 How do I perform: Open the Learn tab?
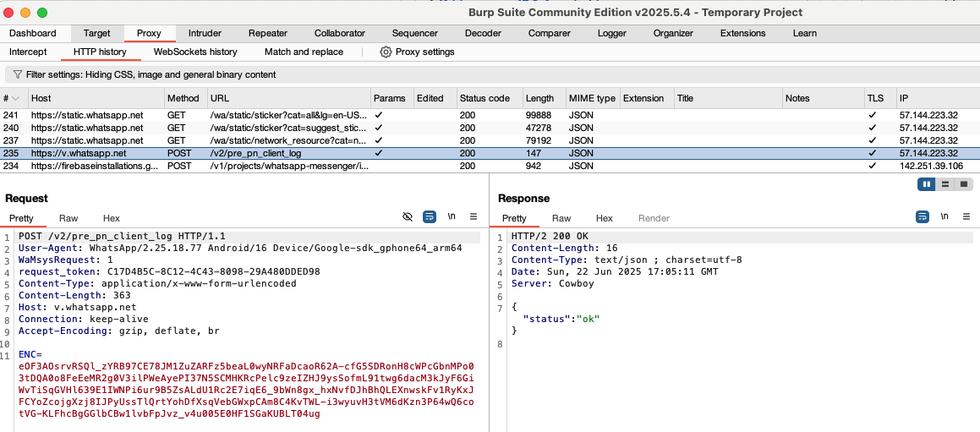pos(804,33)
